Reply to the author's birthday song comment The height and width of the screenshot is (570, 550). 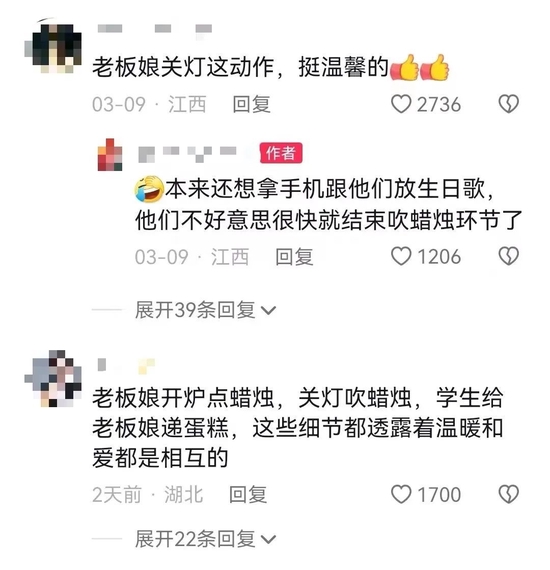point(294,257)
